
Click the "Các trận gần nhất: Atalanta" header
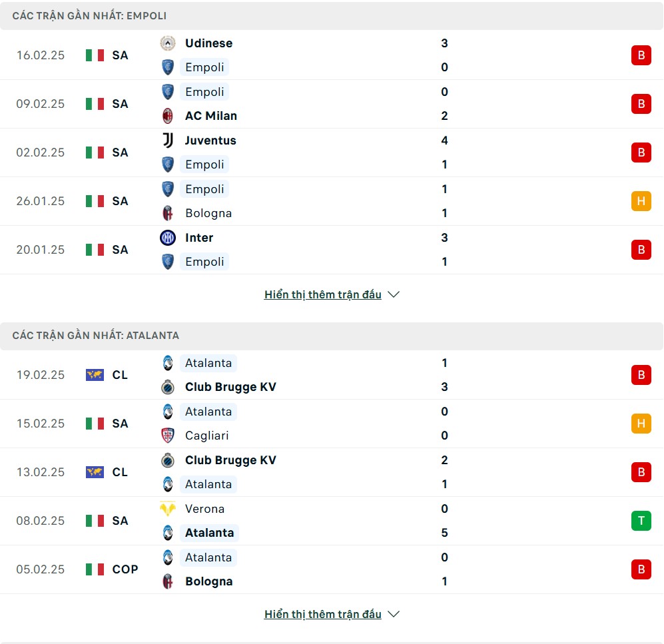(95, 336)
